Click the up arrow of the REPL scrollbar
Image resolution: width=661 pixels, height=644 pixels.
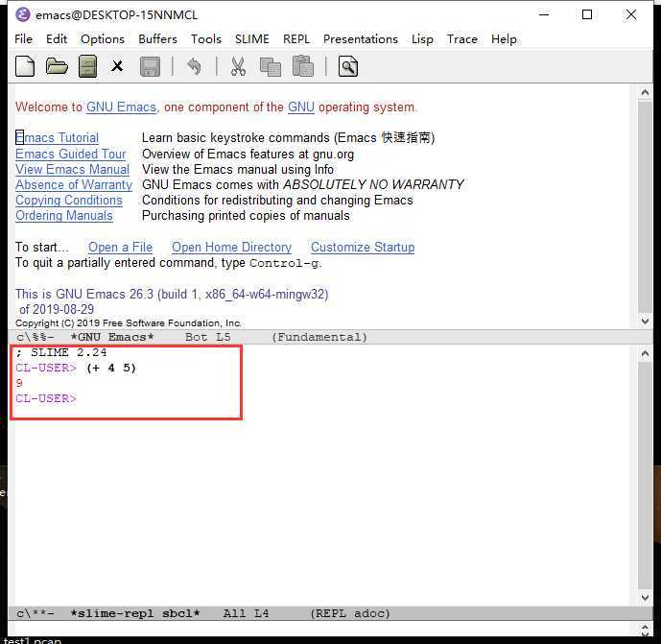(x=645, y=354)
